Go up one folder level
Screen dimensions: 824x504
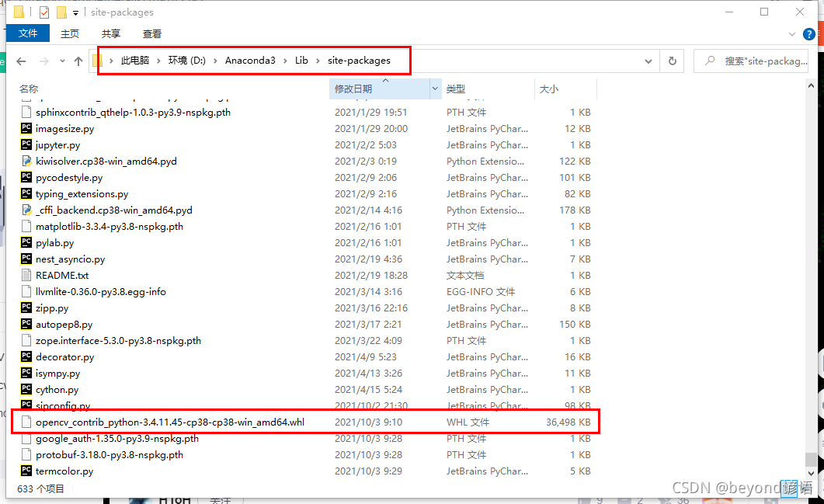pyautogui.click(x=78, y=61)
